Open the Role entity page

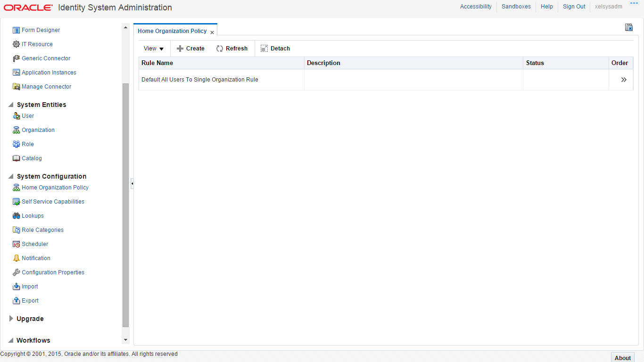27,144
